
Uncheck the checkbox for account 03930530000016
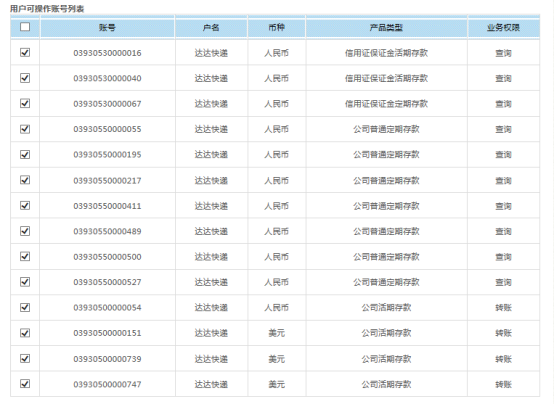(x=25, y=53)
